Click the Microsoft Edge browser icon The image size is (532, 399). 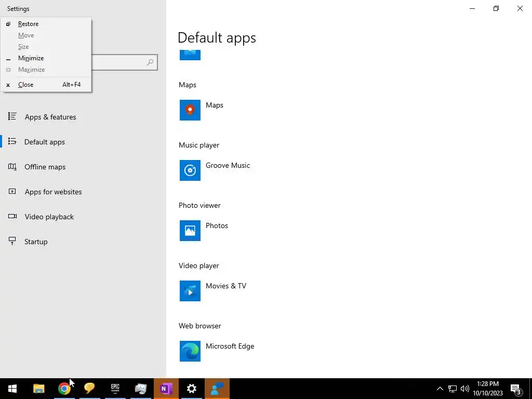(190, 351)
